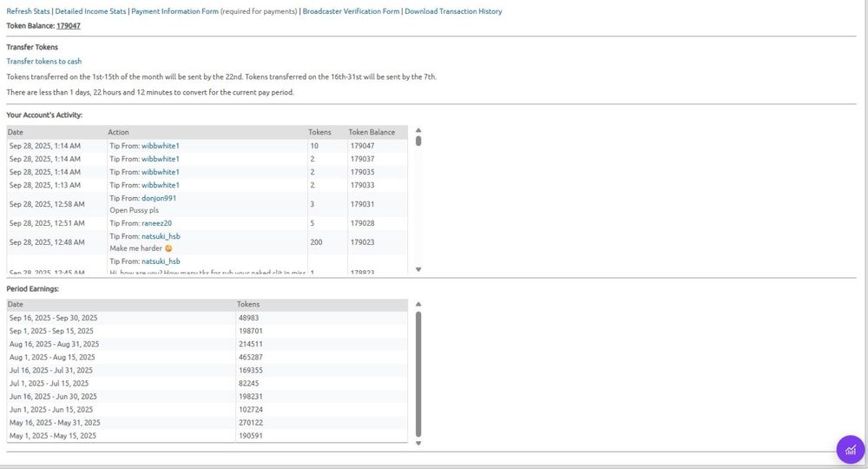The height and width of the screenshot is (469, 868).
Task: Select earnings value 190591
Action: coord(251,436)
